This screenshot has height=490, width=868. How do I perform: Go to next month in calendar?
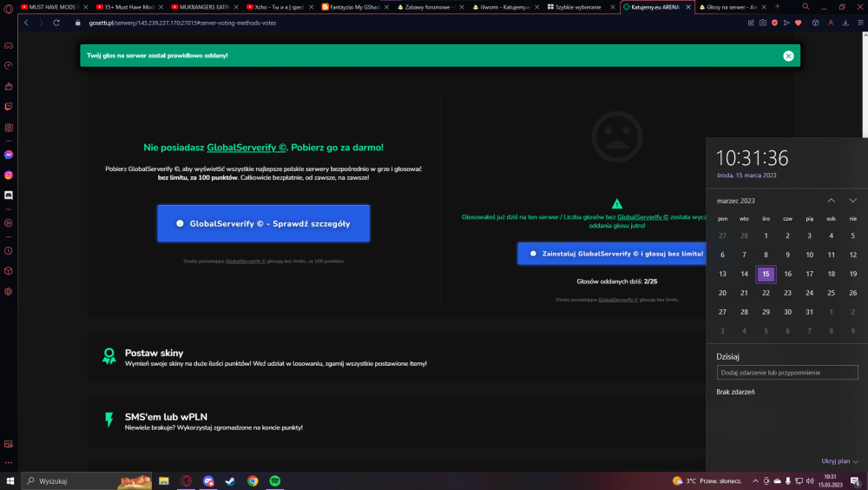[x=852, y=201]
